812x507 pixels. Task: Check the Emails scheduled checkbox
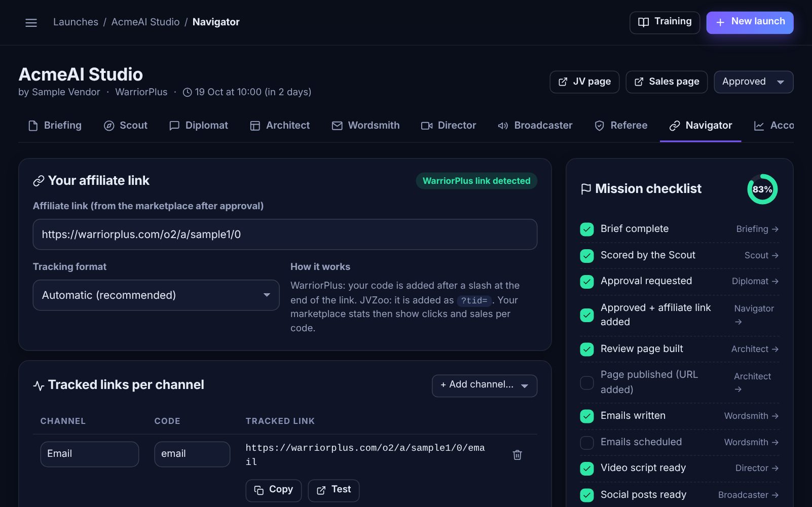coord(587,443)
